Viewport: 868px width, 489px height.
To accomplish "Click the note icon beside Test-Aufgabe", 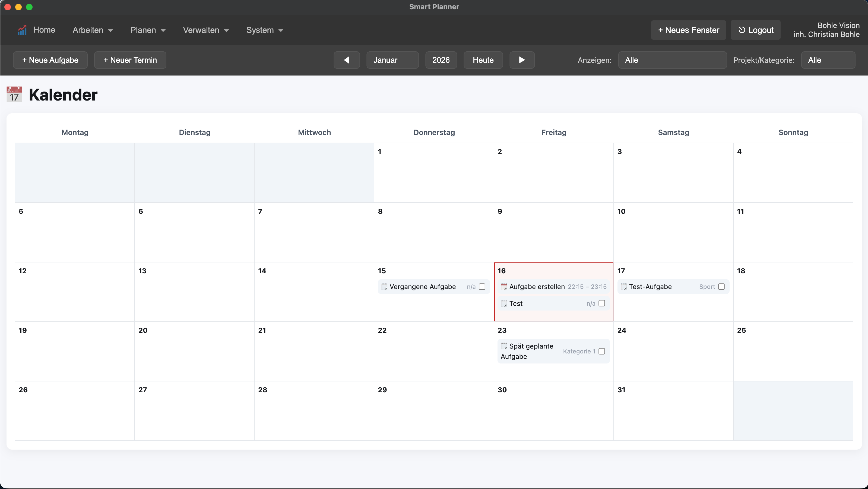I will click(x=624, y=287).
